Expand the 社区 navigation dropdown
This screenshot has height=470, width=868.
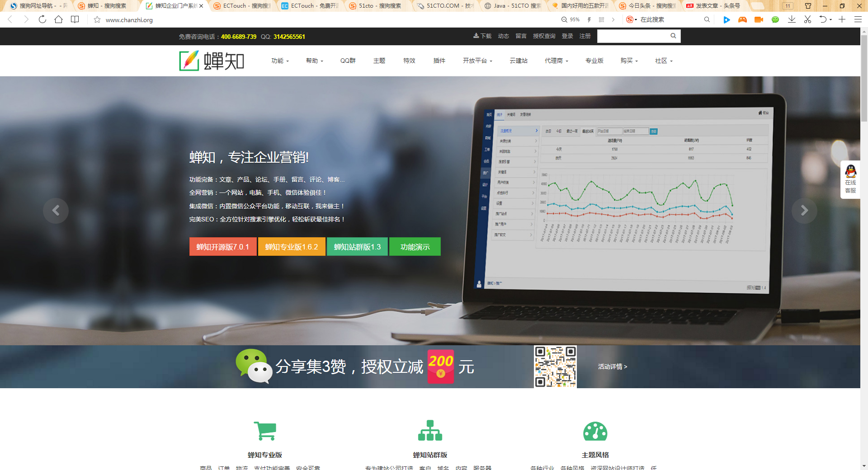664,61
